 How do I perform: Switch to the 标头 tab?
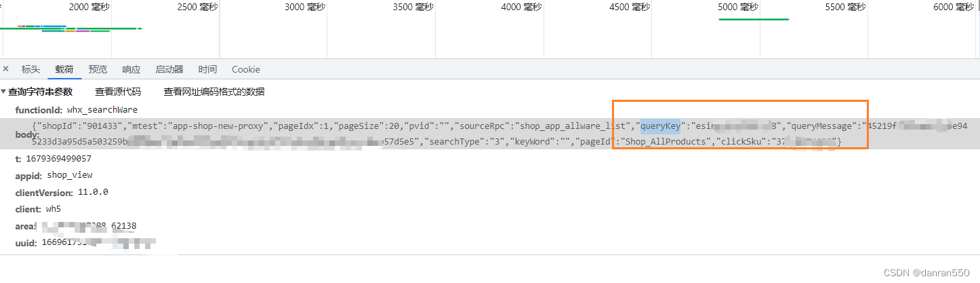[x=30, y=69]
